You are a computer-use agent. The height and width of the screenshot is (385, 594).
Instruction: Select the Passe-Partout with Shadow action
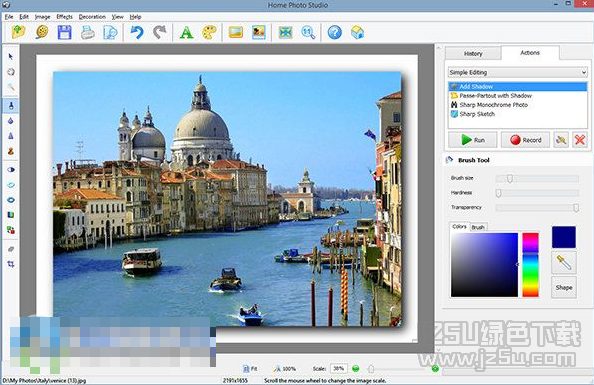518,95
